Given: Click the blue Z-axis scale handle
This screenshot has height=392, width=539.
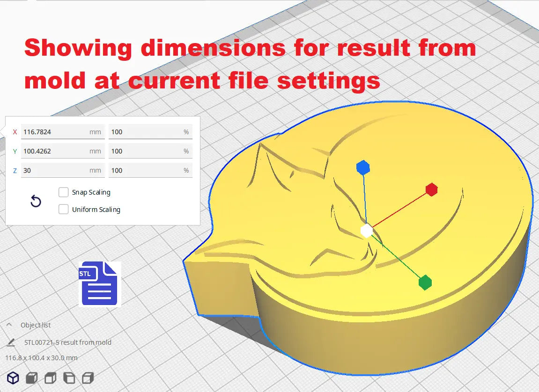Looking at the screenshot, I should click(x=363, y=167).
